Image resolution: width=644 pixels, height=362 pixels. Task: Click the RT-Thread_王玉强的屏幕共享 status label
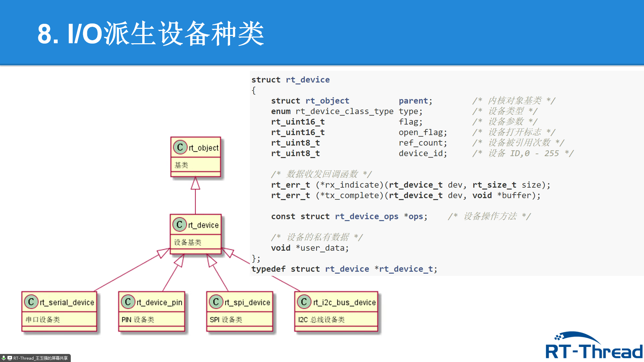(41, 358)
